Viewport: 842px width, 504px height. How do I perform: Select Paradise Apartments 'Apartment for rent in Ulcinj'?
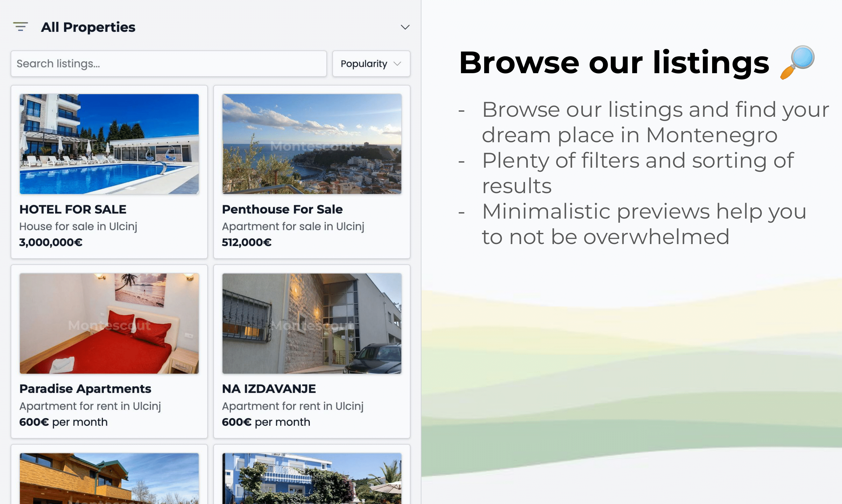click(x=90, y=406)
